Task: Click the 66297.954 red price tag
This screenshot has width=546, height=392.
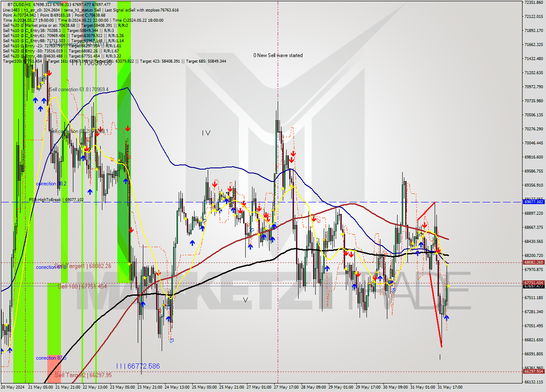Action: click(533, 372)
